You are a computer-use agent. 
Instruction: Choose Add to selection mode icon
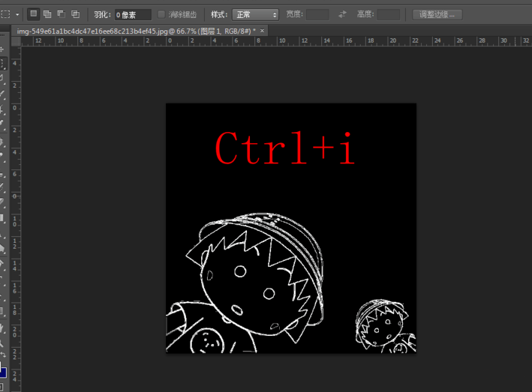(47, 14)
